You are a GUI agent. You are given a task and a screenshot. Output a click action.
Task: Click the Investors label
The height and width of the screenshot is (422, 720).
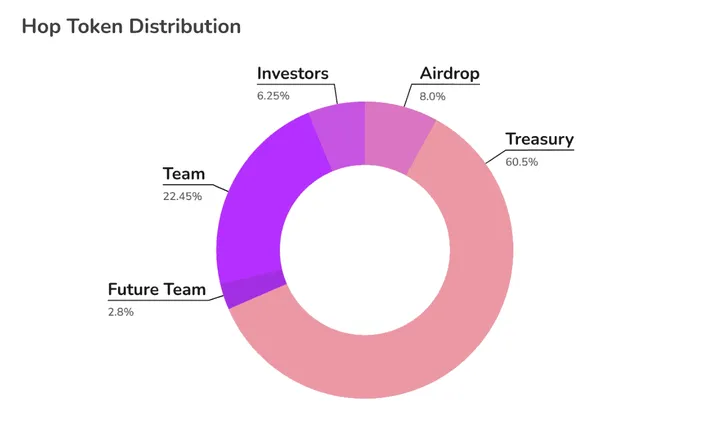point(292,73)
